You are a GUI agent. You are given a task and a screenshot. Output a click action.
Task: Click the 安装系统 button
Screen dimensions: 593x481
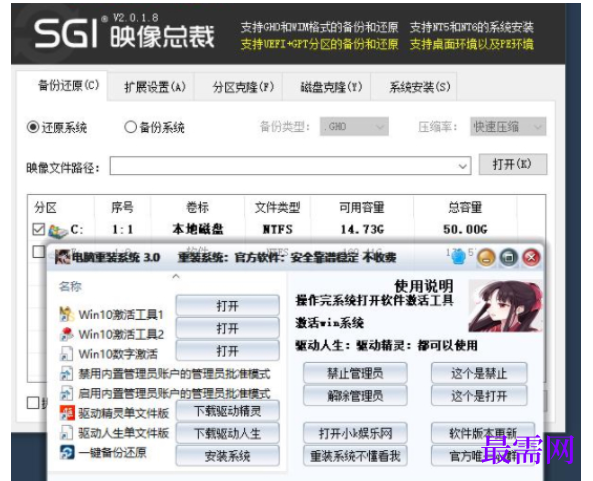(x=227, y=456)
